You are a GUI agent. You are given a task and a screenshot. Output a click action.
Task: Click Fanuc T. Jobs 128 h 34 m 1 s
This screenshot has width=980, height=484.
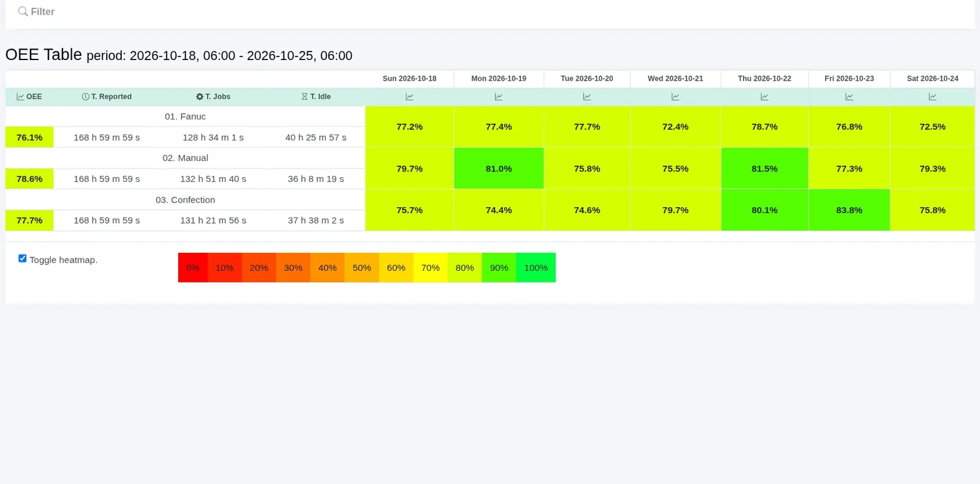coord(213,137)
